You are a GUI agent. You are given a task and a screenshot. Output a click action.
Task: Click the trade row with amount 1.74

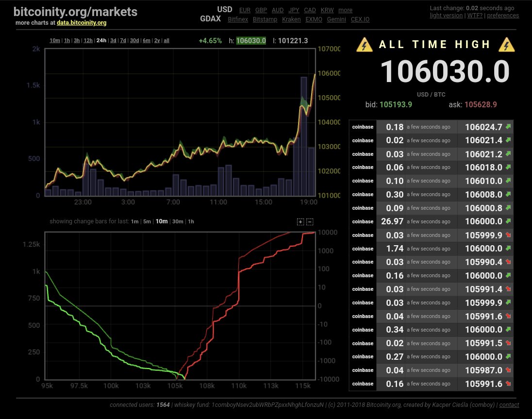431,249
